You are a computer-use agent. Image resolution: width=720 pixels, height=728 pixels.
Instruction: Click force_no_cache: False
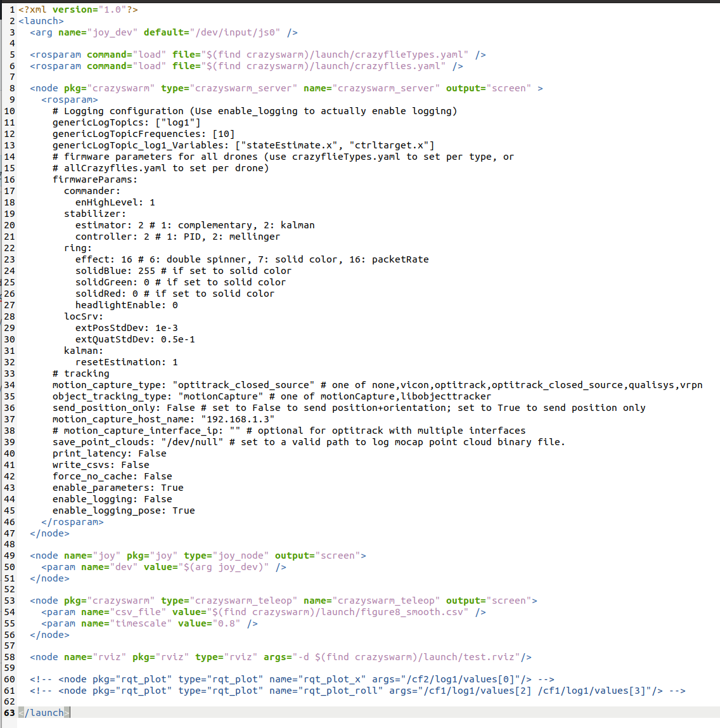(112, 476)
